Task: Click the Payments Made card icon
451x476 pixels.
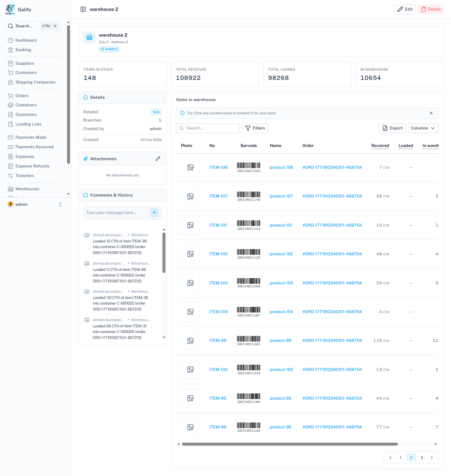Action: [11, 137]
